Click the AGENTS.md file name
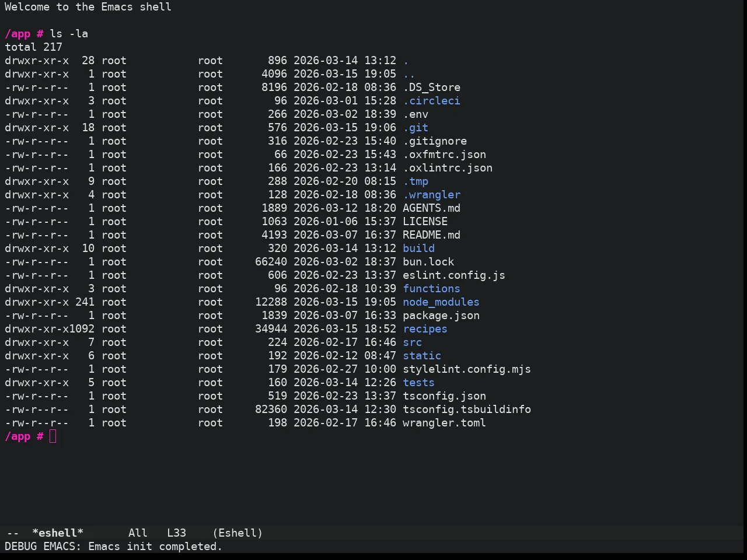 coord(431,208)
